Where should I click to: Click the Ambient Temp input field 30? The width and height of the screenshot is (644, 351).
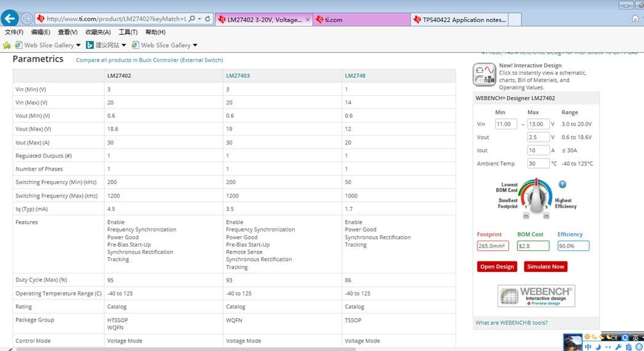pos(538,163)
